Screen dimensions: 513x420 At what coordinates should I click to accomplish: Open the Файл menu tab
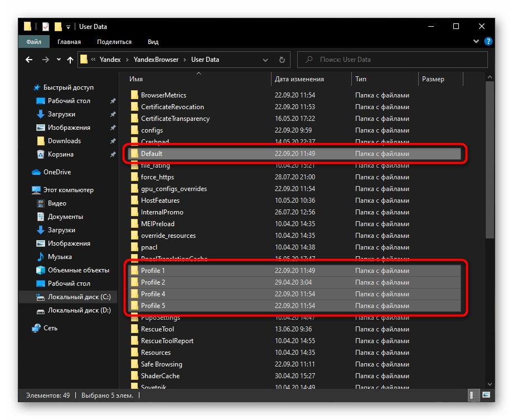33,42
